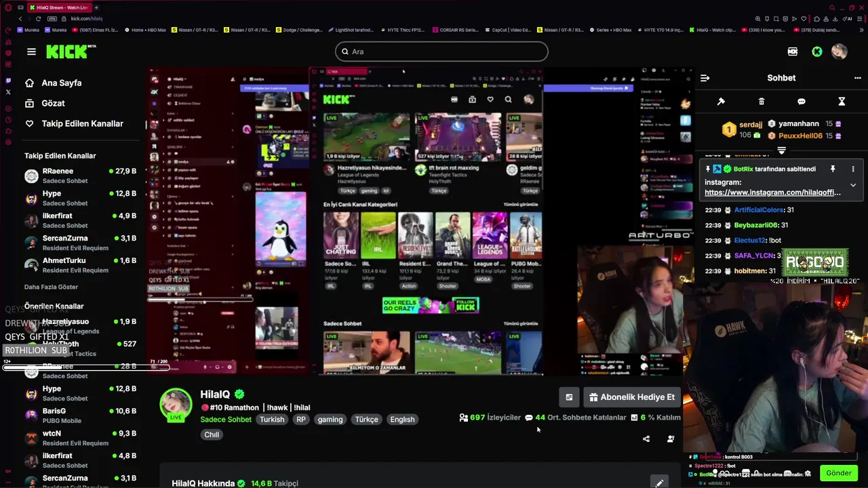Click PeuxxHell06 in chat leaderboard
This screenshot has height=488, width=868.
(x=800, y=136)
